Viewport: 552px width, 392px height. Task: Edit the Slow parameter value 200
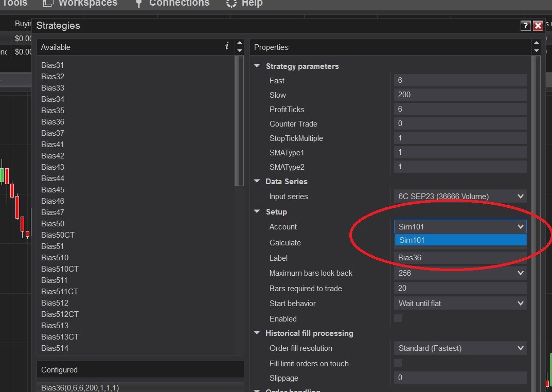pyautogui.click(x=460, y=95)
